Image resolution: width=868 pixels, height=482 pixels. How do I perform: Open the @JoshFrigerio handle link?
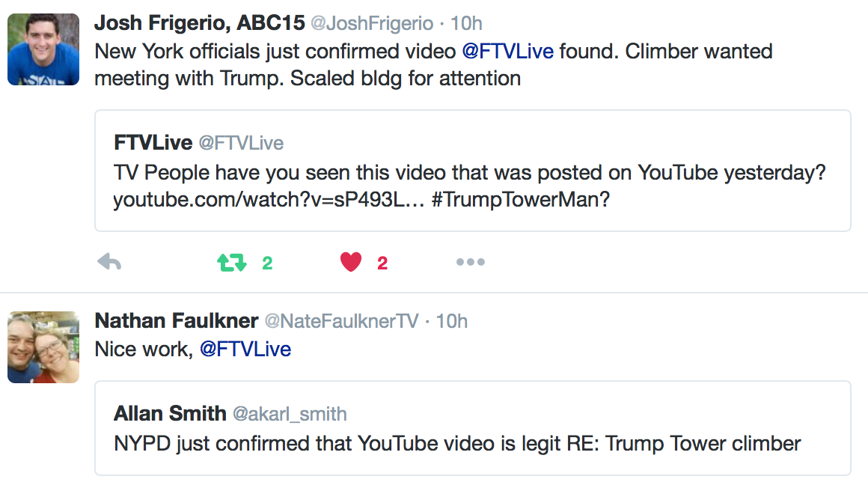(372, 24)
